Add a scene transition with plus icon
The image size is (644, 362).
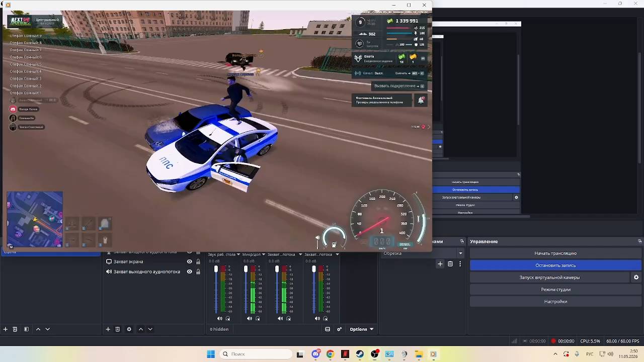click(440, 264)
